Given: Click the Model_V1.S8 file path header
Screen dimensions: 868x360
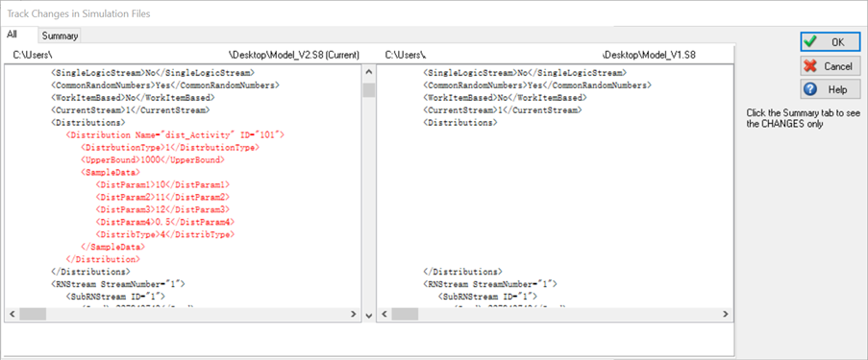Looking at the screenshot, I should click(x=540, y=55).
